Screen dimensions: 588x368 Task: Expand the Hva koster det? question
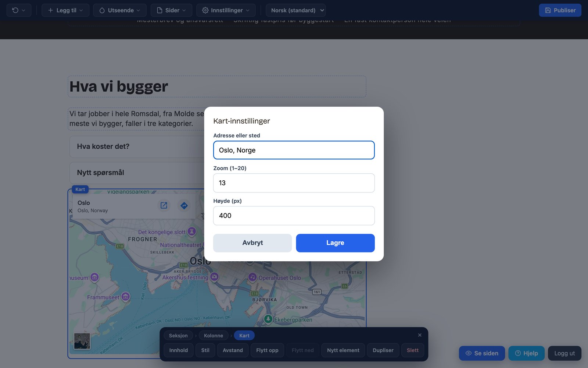[137, 146]
